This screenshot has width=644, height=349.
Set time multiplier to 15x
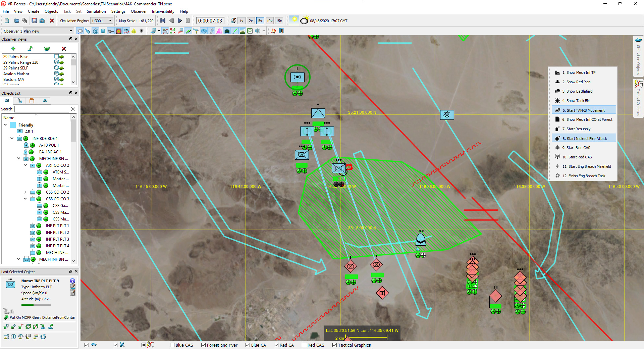pyautogui.click(x=279, y=21)
